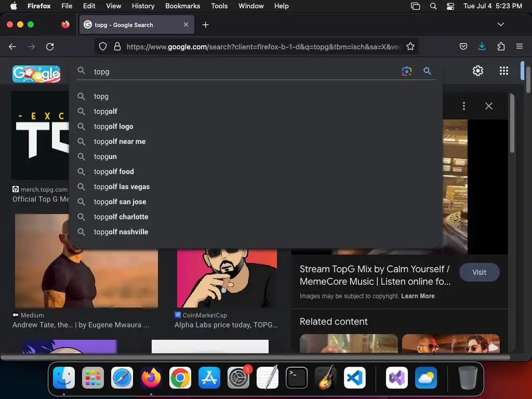Launch Launchpad from the dock
This screenshot has height=399, width=532.
coord(93,378)
